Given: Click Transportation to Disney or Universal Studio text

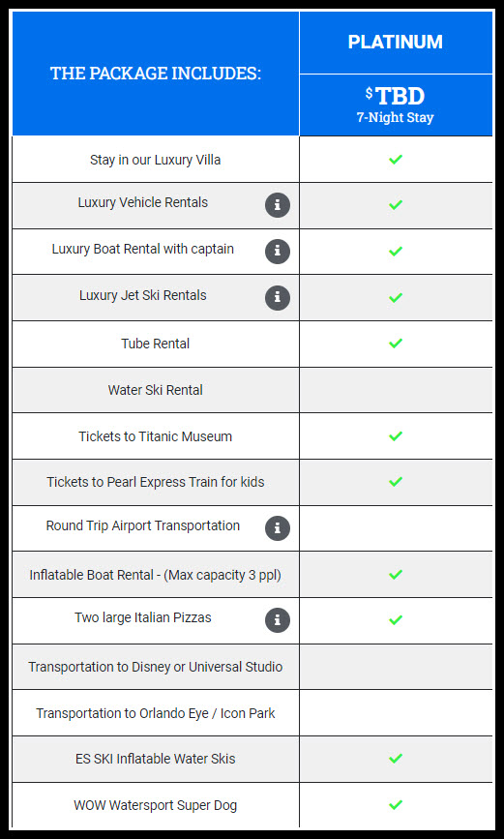Looking at the screenshot, I should point(155,668).
